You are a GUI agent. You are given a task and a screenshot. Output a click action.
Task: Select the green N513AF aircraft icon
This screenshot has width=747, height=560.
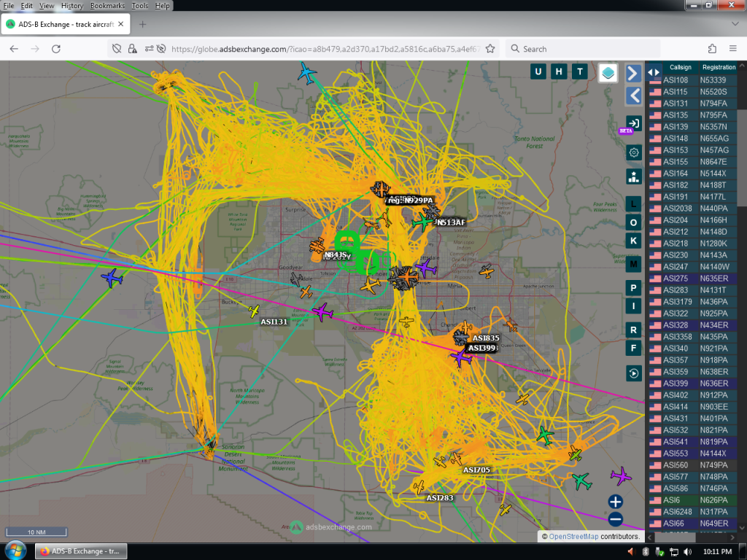[x=422, y=222]
